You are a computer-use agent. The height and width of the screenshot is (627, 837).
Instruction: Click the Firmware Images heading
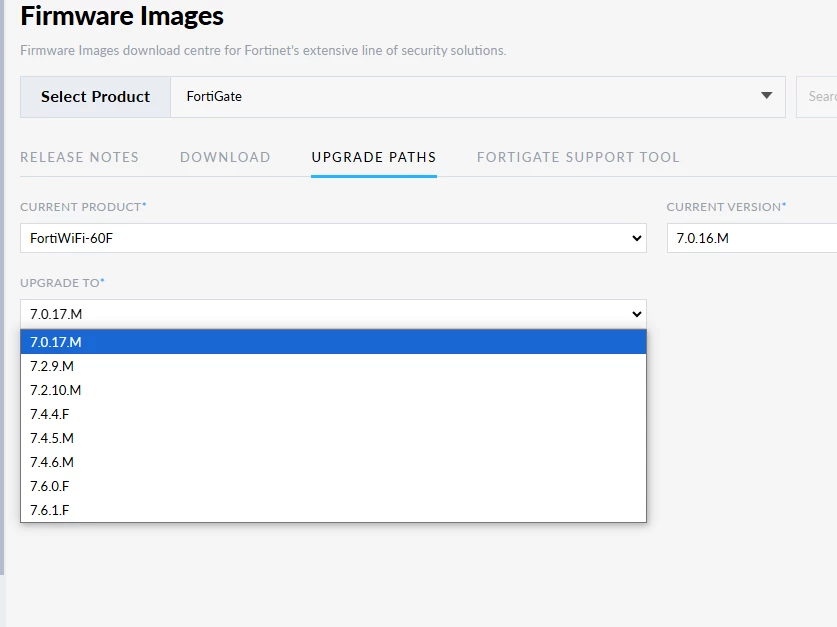122,16
